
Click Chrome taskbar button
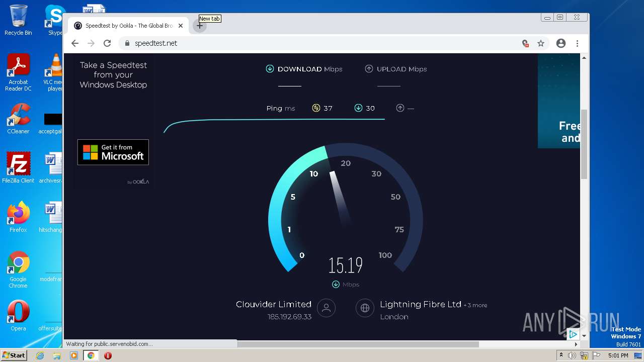click(91, 355)
